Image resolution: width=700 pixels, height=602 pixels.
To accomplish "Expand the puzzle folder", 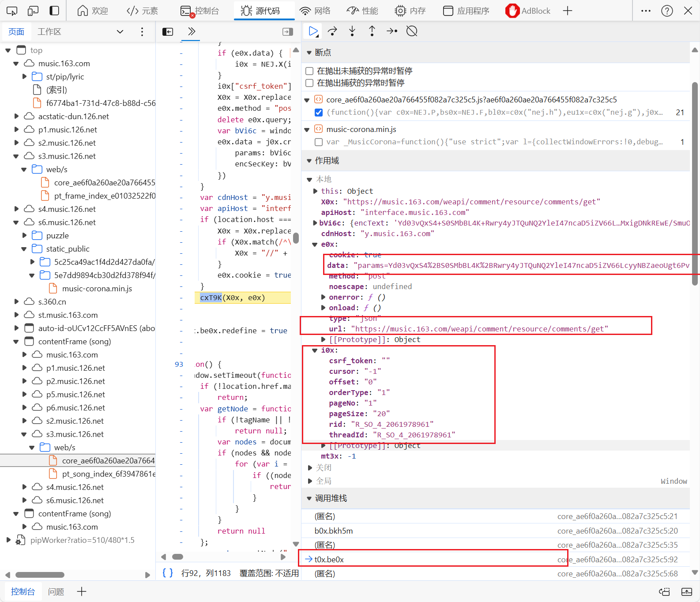I will pyautogui.click(x=24, y=236).
